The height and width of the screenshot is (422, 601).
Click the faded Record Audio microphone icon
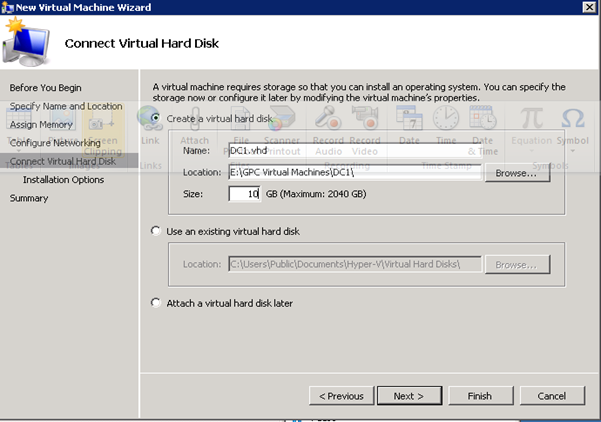[328, 117]
